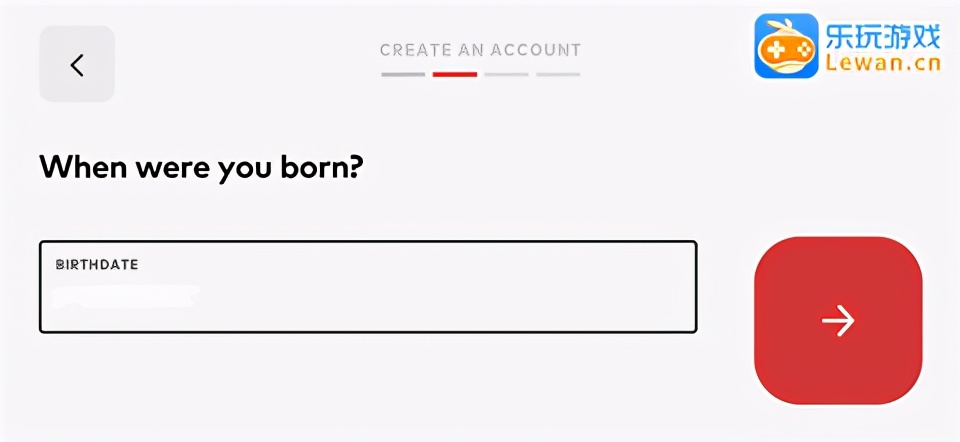Click the white arrow inside the red button
Viewport: 960px width, 442px height.
837,320
